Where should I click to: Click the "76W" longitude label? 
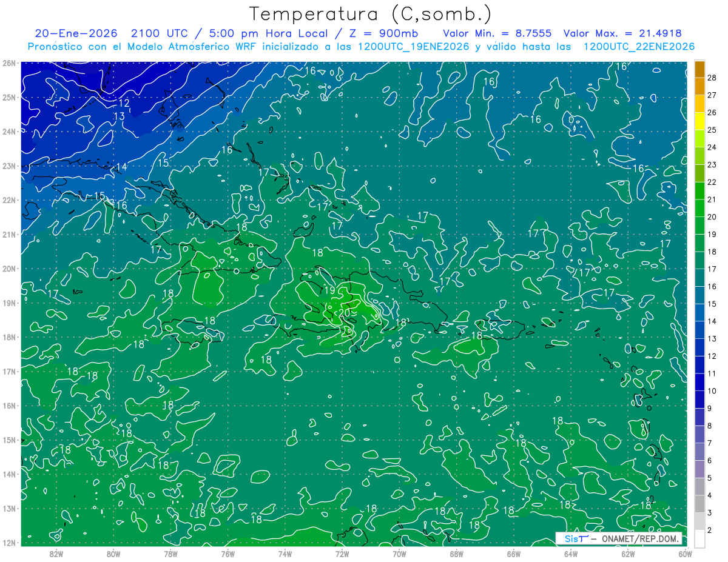point(227,554)
